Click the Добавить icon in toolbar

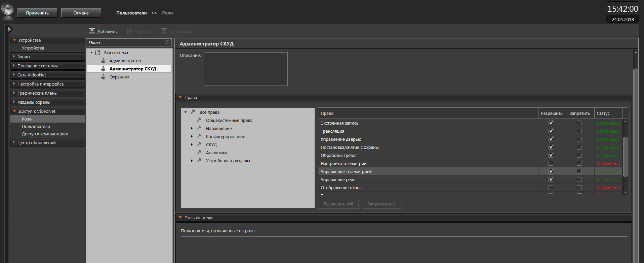pyautogui.click(x=92, y=31)
